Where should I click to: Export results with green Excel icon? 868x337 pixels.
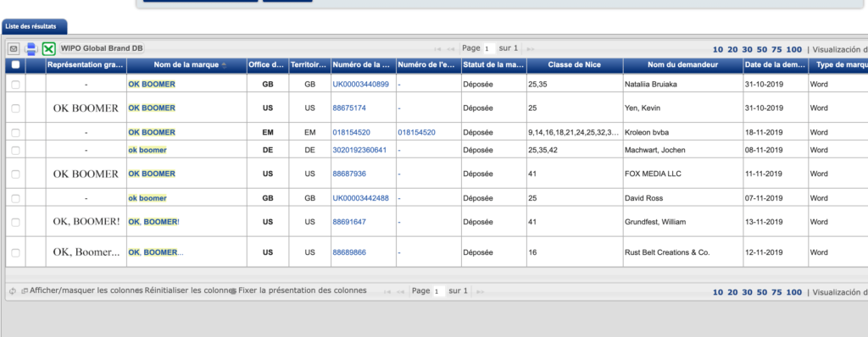point(48,49)
